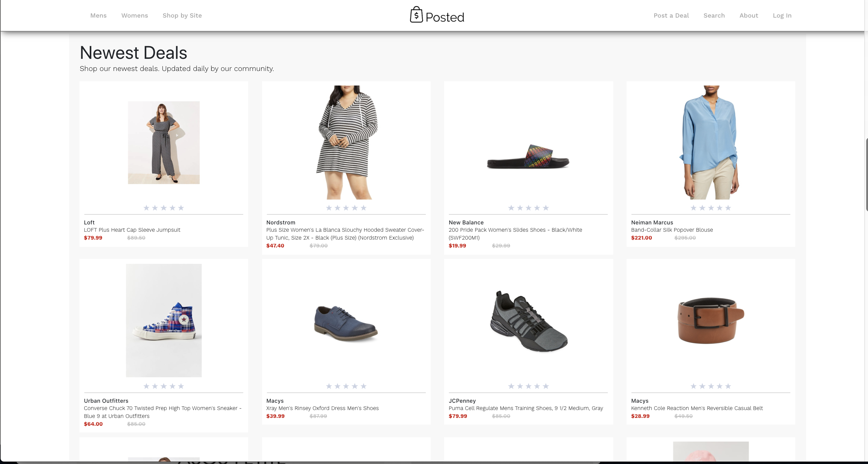The width and height of the screenshot is (868, 464).
Task: Click Post a Deal link
Action: click(671, 15)
